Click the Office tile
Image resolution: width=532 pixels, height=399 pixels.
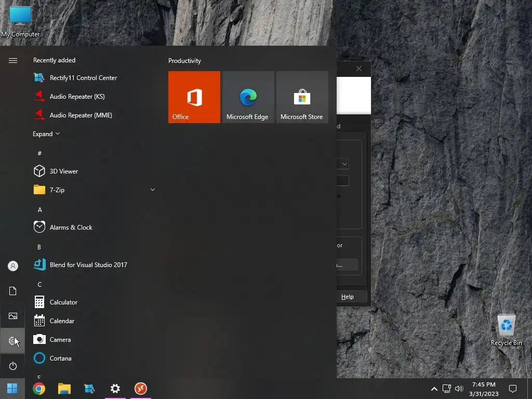click(194, 97)
